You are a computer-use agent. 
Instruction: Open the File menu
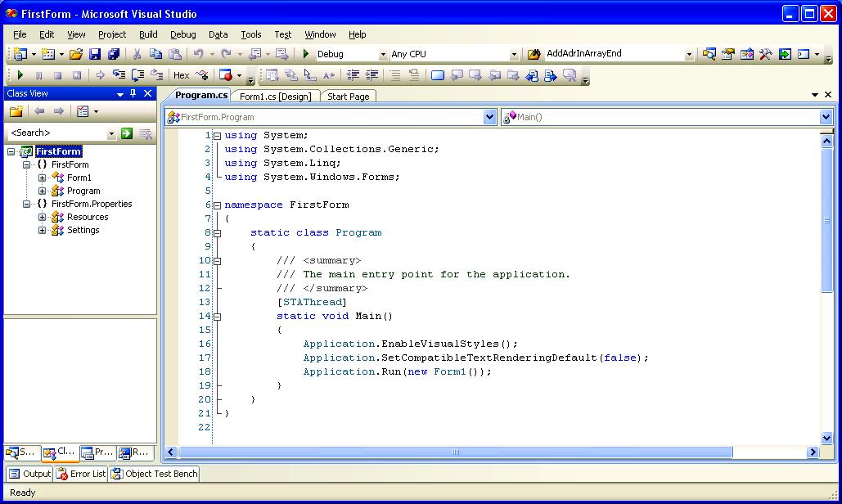(20, 34)
